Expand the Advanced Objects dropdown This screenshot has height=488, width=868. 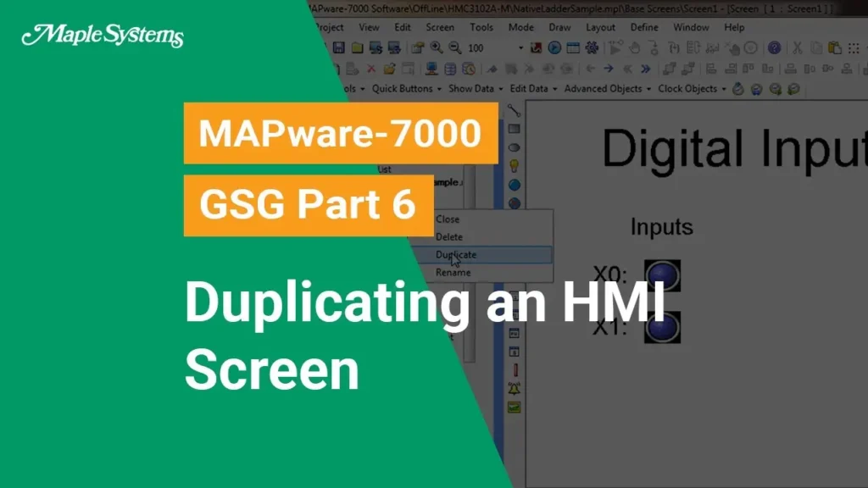[607, 89]
